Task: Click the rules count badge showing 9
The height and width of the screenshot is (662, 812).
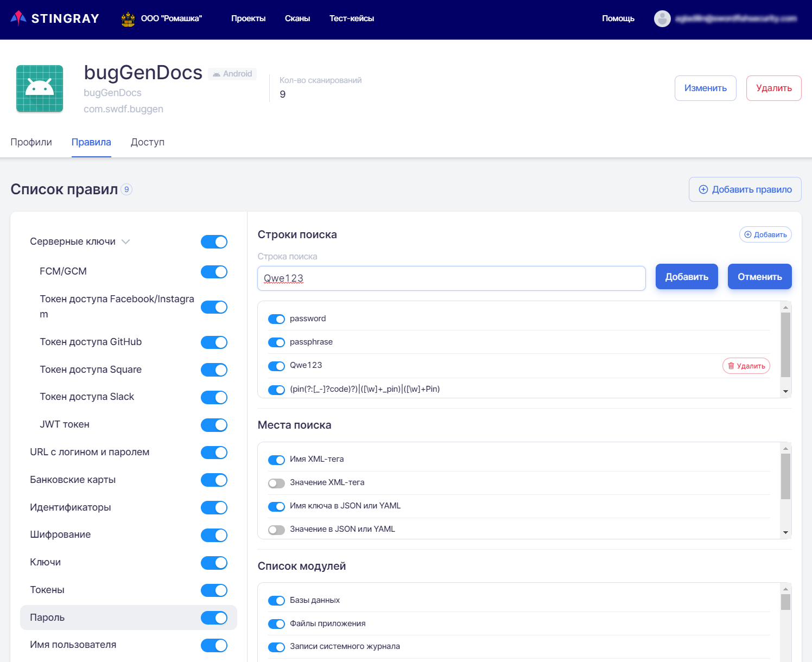Action: click(126, 189)
